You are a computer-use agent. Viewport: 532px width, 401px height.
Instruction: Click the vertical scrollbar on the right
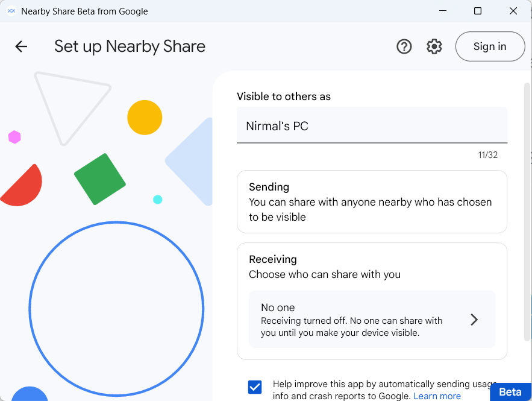click(x=527, y=211)
